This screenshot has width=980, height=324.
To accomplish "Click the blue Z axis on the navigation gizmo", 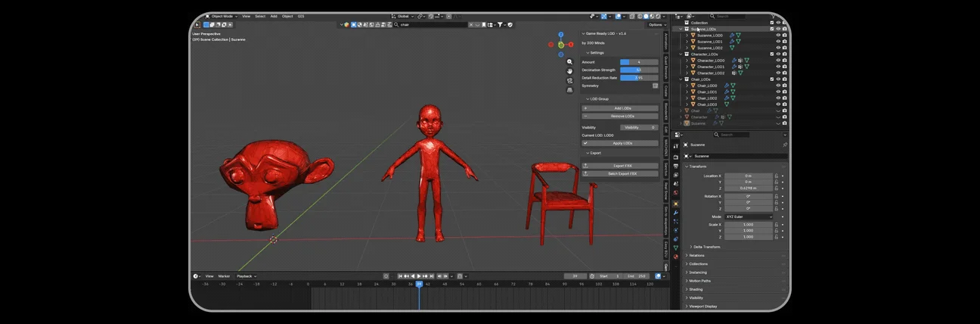I will point(561,34).
